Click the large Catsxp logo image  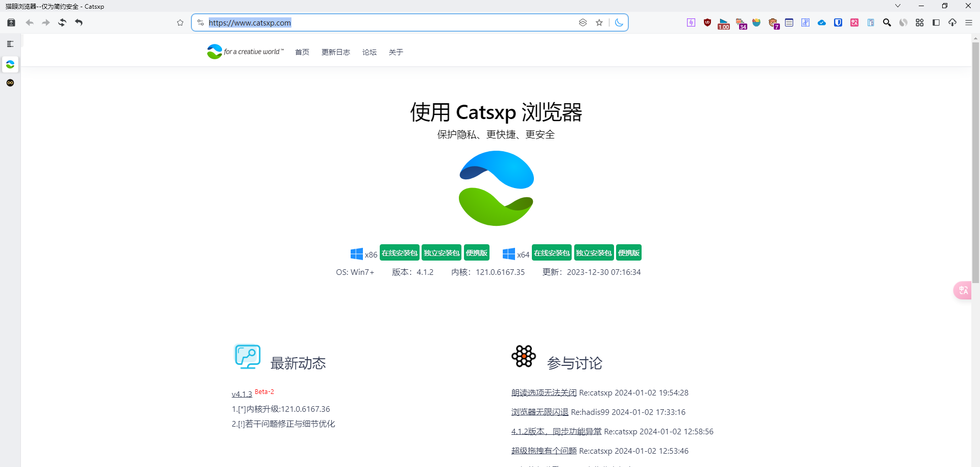496,188
